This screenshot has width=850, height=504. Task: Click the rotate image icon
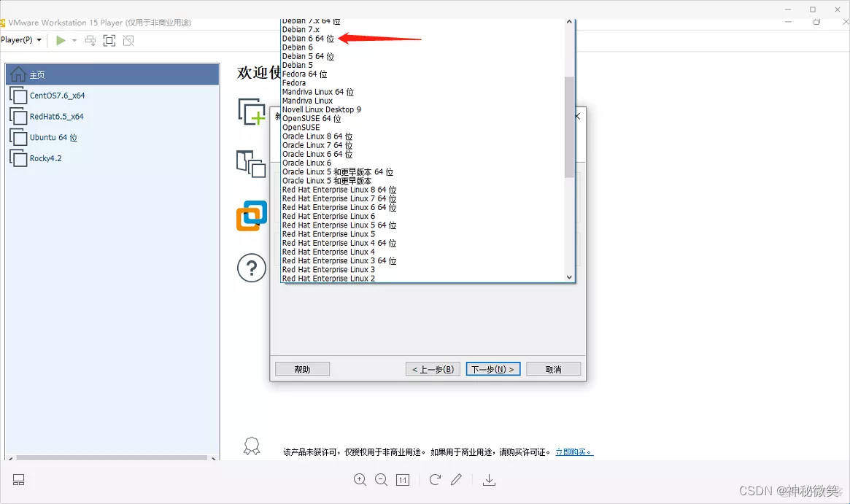435,480
